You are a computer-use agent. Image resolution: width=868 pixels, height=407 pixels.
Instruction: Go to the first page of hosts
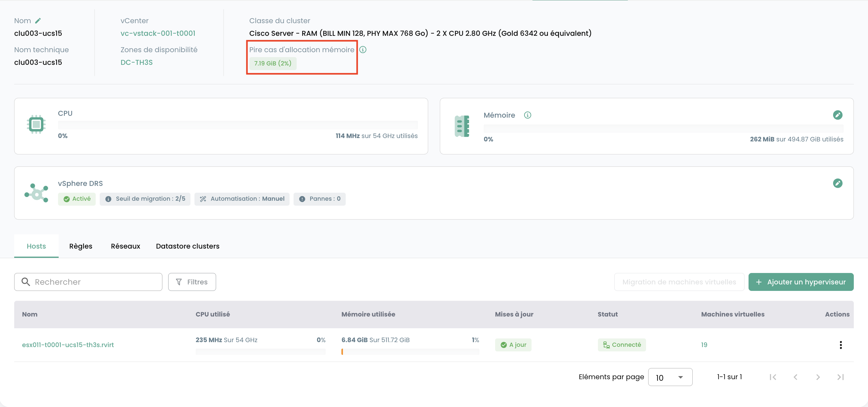tap(773, 377)
